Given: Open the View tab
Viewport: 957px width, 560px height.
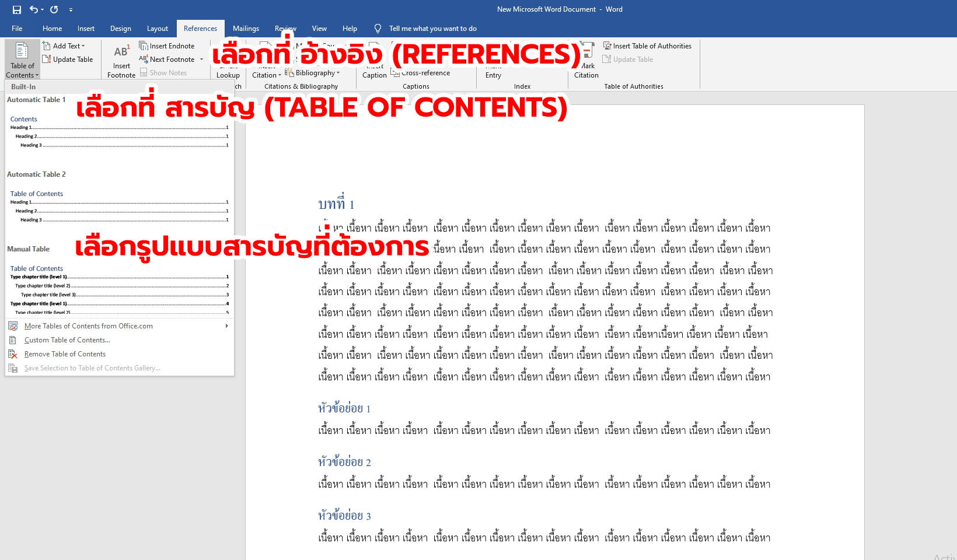Looking at the screenshot, I should tap(319, 28).
